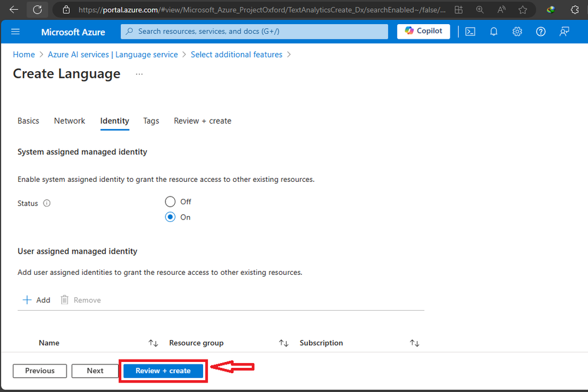Click the System assigned managed identity heading

pyautogui.click(x=82, y=152)
